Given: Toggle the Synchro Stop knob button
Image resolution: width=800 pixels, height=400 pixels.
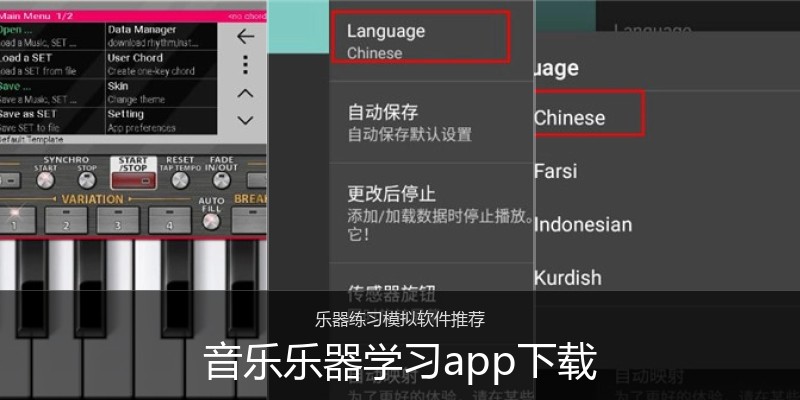Looking at the screenshot, I should coord(87,180).
